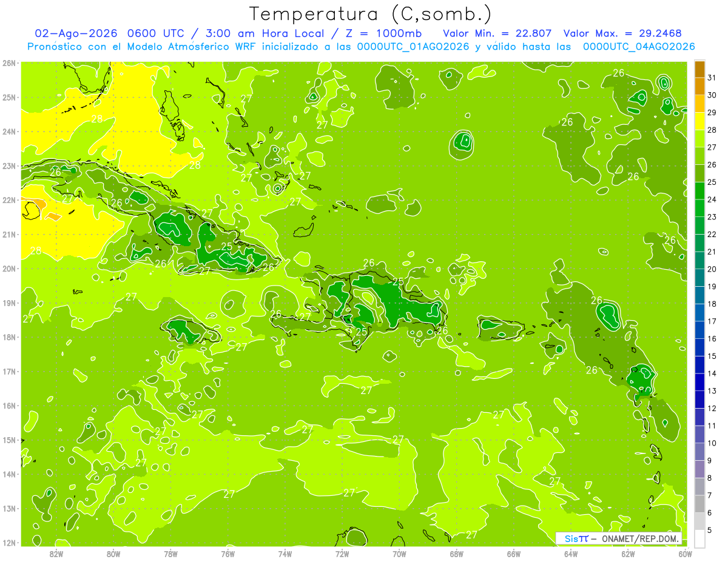
Task: Click the 26N latitude axis label
Action: (9, 63)
